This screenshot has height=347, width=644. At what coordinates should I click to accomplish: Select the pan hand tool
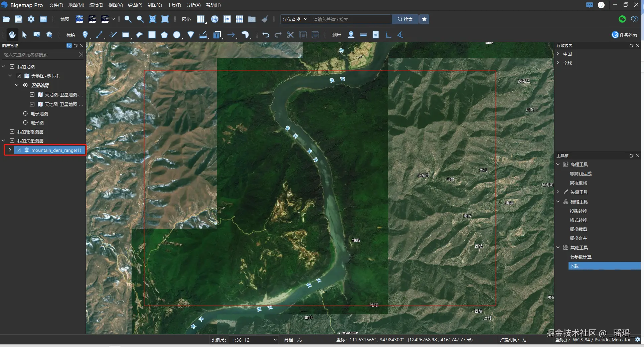tap(12, 35)
